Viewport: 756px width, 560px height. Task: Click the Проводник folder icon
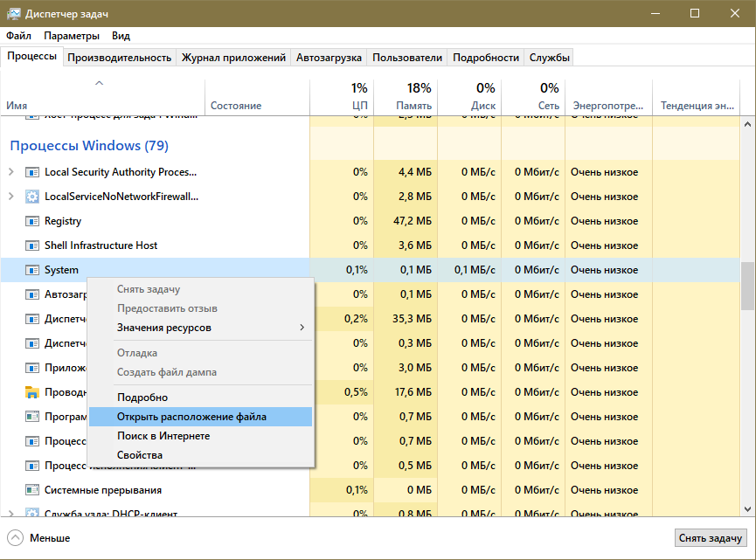tap(32, 392)
